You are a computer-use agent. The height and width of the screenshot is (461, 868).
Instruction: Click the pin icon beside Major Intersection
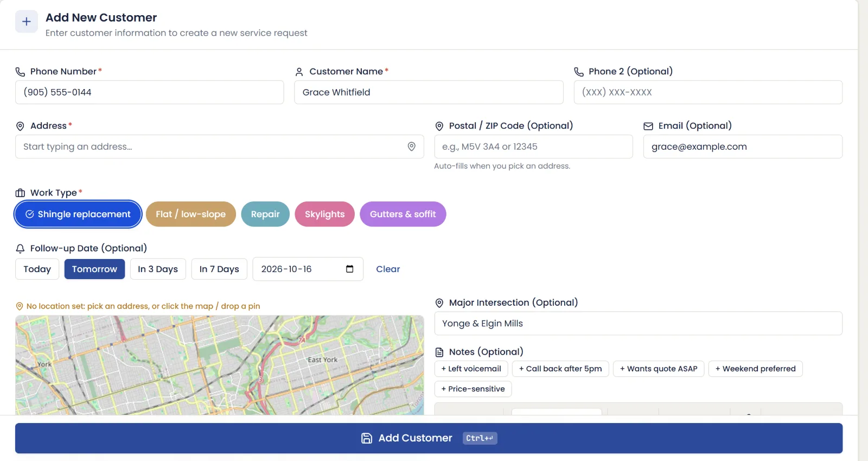click(439, 303)
